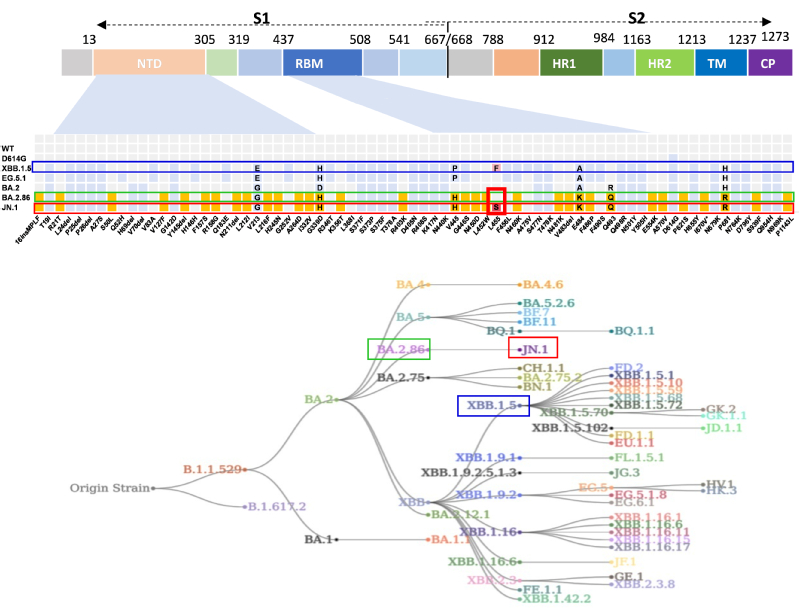Click the blue TM domain block
Viewport: 799px width, 608px height.
tap(720, 63)
